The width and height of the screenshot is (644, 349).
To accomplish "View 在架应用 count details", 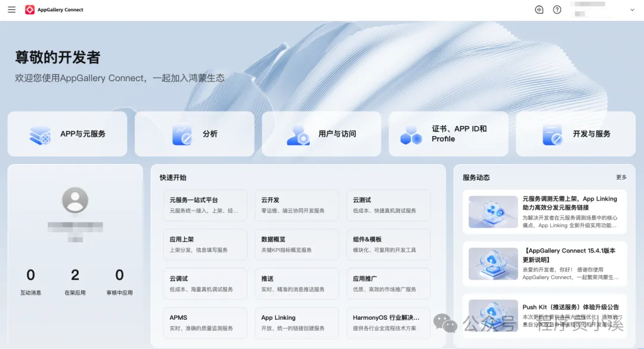I will pos(75,280).
